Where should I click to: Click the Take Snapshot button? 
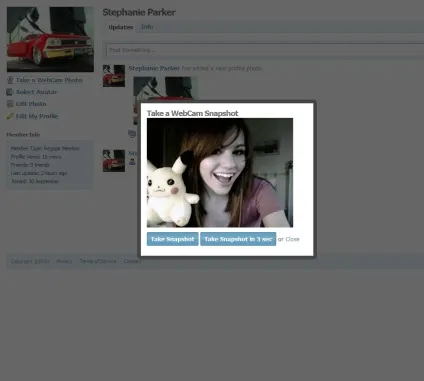172,239
